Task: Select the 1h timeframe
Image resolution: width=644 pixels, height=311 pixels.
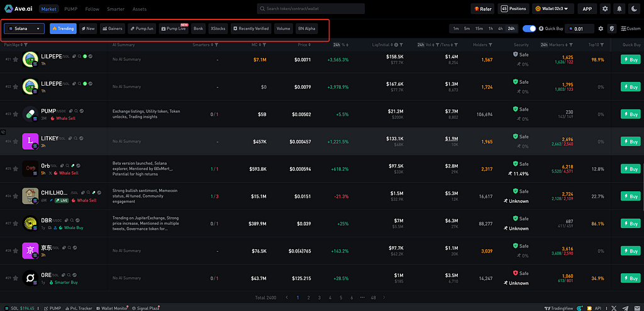Action: tap(491, 29)
